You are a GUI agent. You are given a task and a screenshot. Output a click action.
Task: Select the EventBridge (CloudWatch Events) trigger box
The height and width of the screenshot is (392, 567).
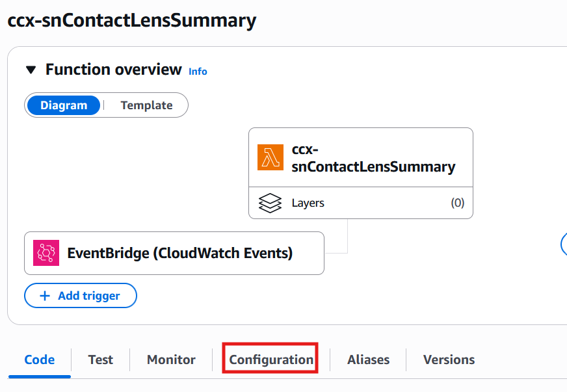tap(174, 253)
